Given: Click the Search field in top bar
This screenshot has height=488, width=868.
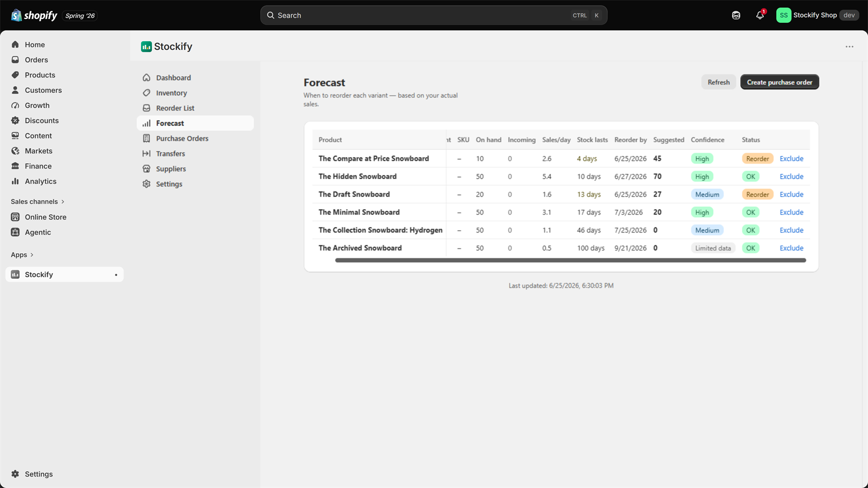Looking at the screenshot, I should (x=434, y=15).
